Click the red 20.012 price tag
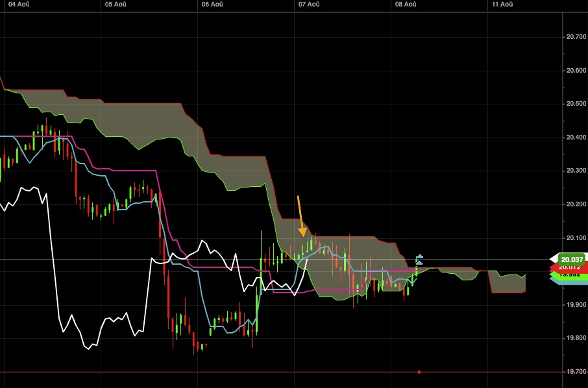This screenshot has width=588, height=388. (x=570, y=267)
